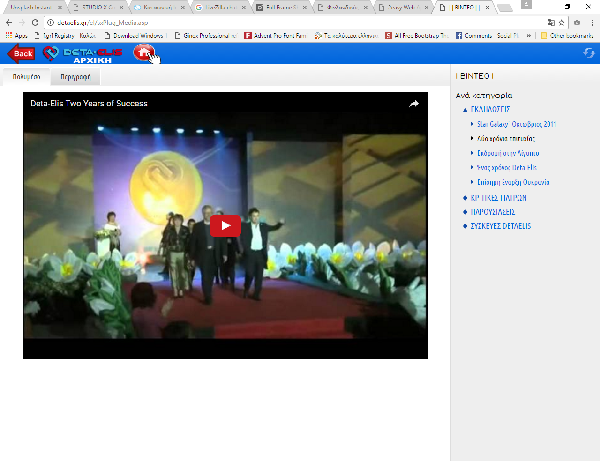Click the red home icon
Image resolution: width=600 pixels, height=461 pixels.
coord(144,53)
